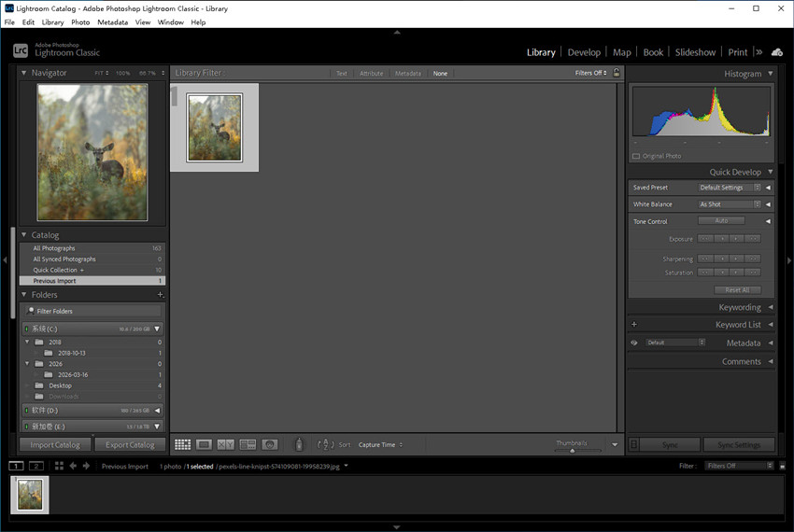Image resolution: width=794 pixels, height=532 pixels.
Task: Select the 2018-10-13 folder
Action: (72, 353)
